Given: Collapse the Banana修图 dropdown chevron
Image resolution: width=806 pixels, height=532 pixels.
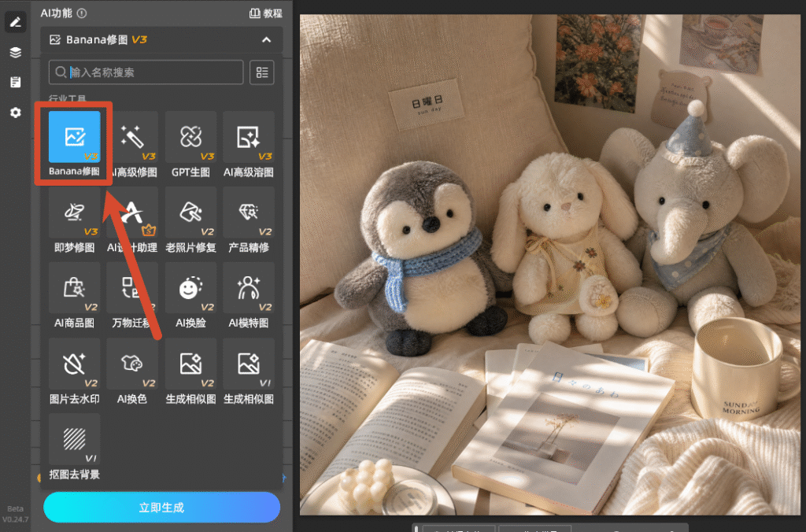Looking at the screenshot, I should point(266,39).
